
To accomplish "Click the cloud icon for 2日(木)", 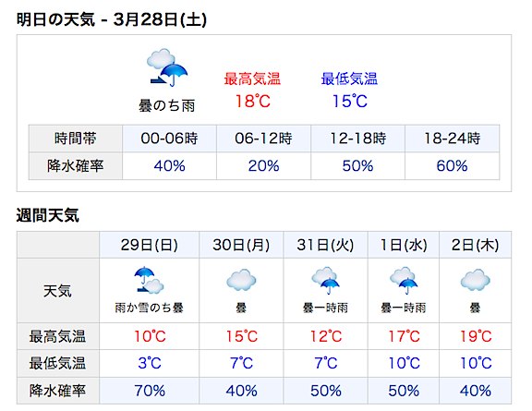I will point(475,280).
